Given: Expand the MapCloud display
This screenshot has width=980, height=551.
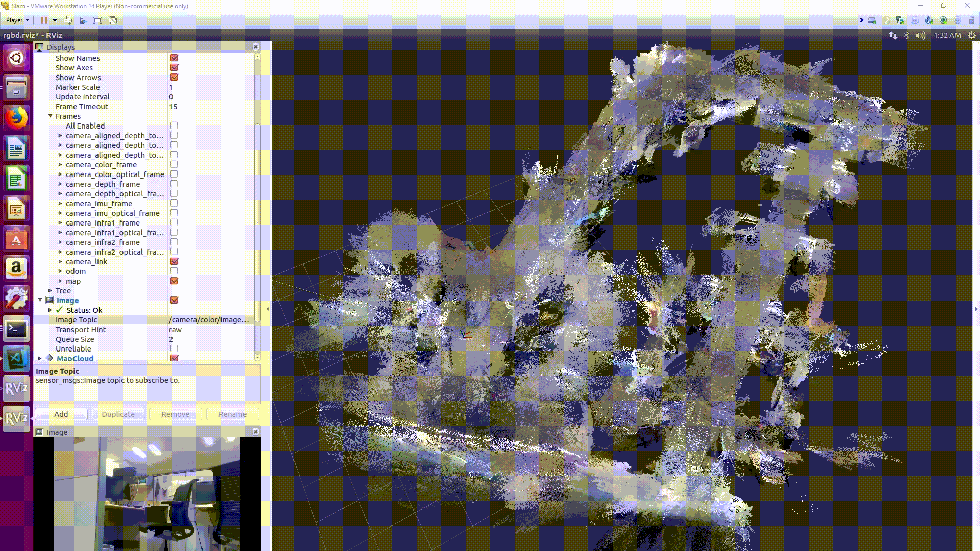Looking at the screenshot, I should (x=40, y=358).
